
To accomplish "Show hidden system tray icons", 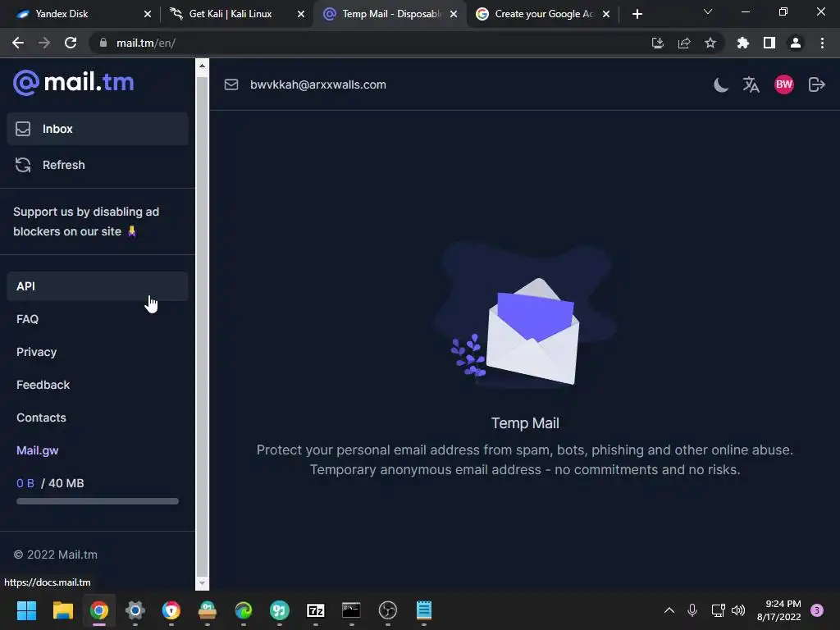I will tap(669, 610).
